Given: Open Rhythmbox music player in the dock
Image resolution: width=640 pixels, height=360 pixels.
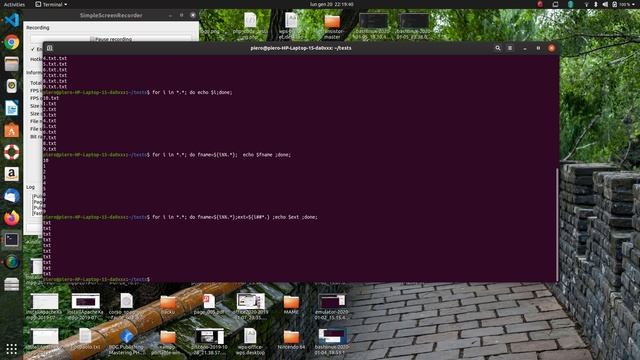Looking at the screenshot, I should (x=11, y=86).
